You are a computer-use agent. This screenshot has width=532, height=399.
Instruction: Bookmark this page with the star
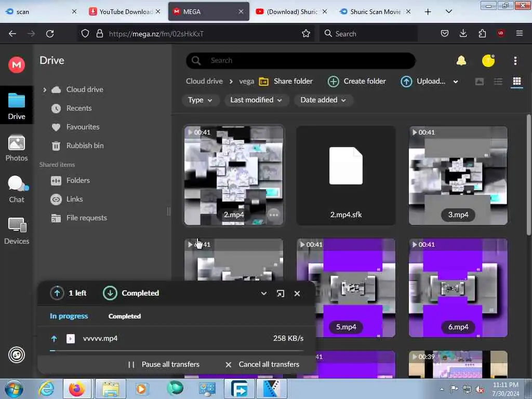(x=305, y=34)
